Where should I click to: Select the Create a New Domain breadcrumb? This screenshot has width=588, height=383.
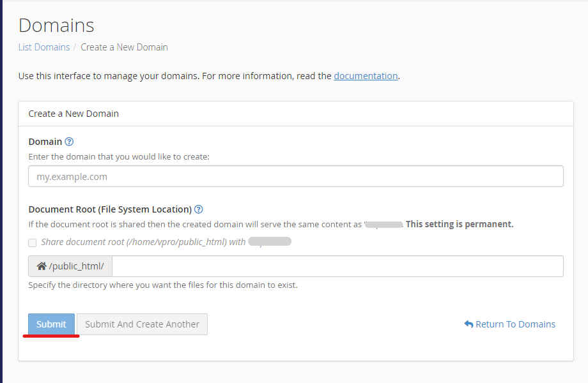pos(124,47)
